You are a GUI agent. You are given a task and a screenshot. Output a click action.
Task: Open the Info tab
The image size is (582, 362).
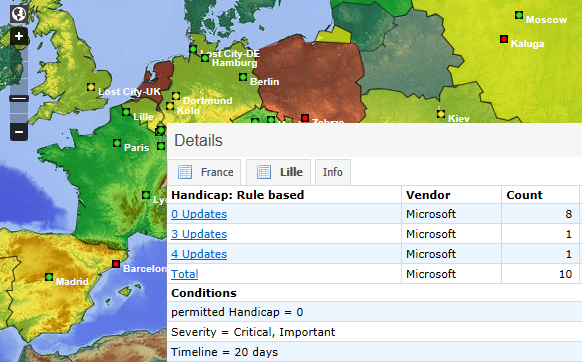click(x=333, y=172)
